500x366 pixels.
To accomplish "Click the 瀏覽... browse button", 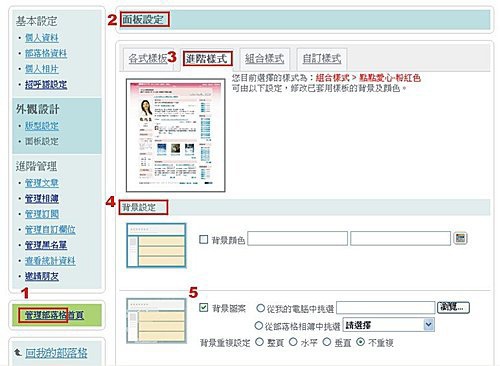I will click(x=453, y=307).
